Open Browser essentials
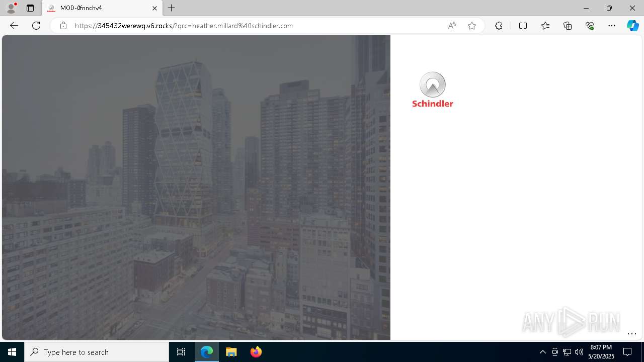 tap(590, 26)
